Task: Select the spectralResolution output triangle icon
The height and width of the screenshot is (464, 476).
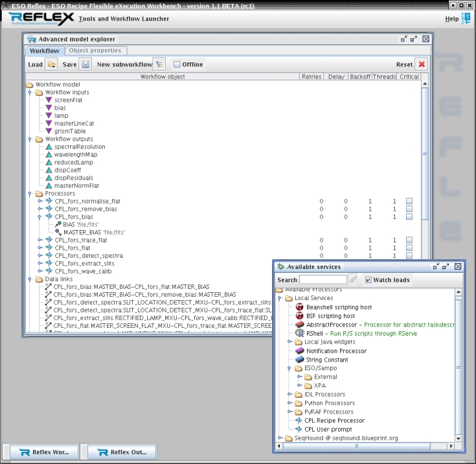Action: (49, 146)
